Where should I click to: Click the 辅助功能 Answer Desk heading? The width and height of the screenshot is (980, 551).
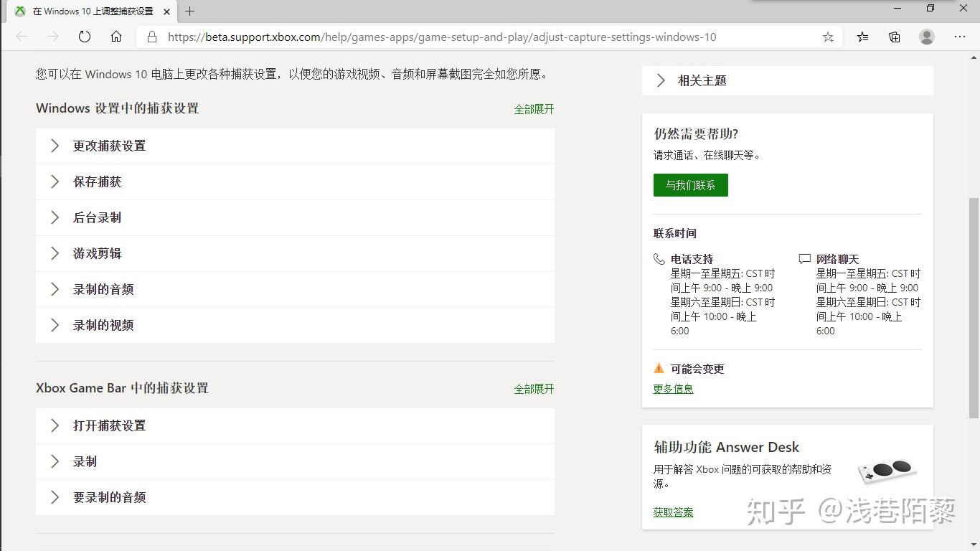(726, 447)
